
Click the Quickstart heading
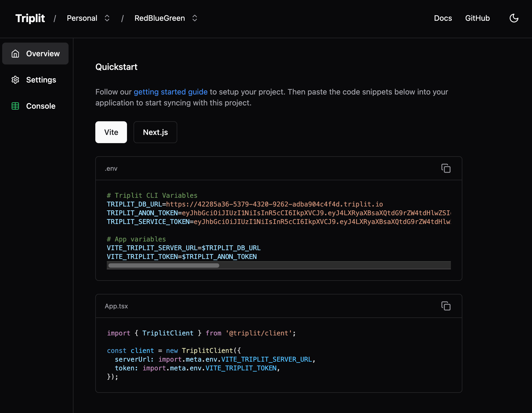(116, 67)
